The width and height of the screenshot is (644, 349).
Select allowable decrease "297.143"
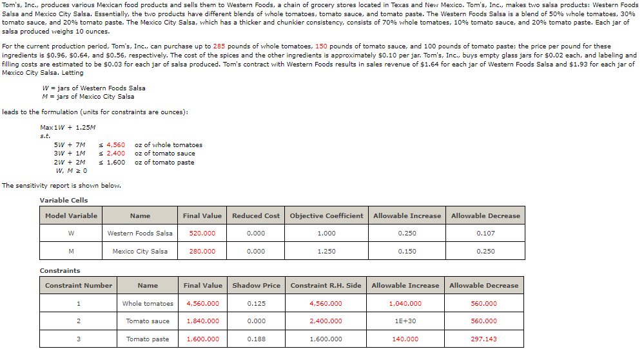(x=484, y=339)
